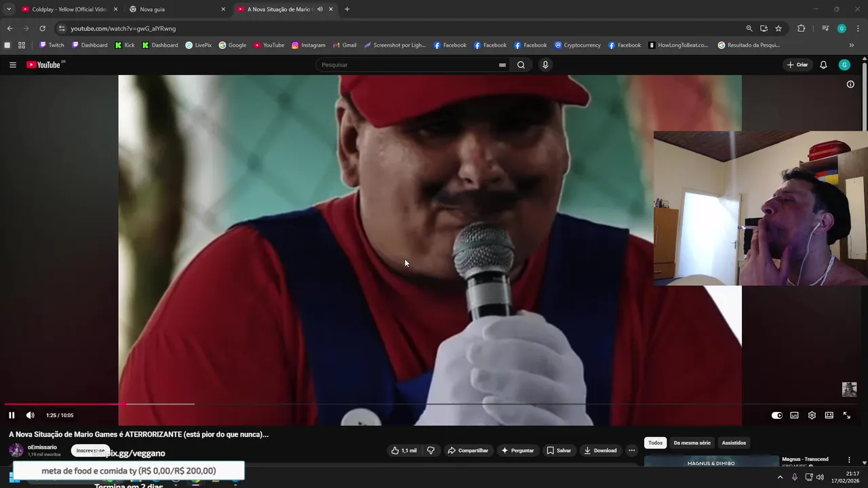This screenshot has width=868, height=488.
Task: Open the Instagram bookmark
Action: [x=309, y=45]
